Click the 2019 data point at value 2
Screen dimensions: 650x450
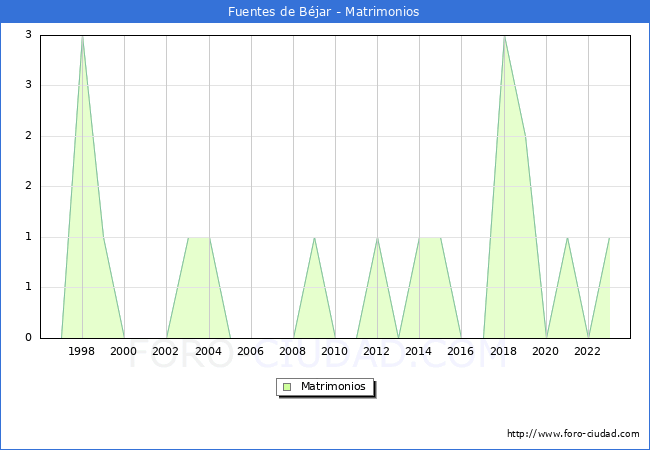(526, 137)
